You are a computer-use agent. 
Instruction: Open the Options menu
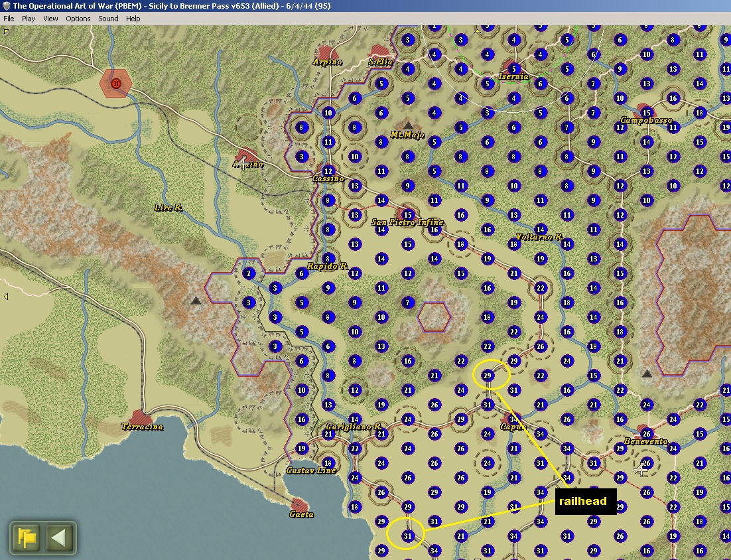point(78,19)
